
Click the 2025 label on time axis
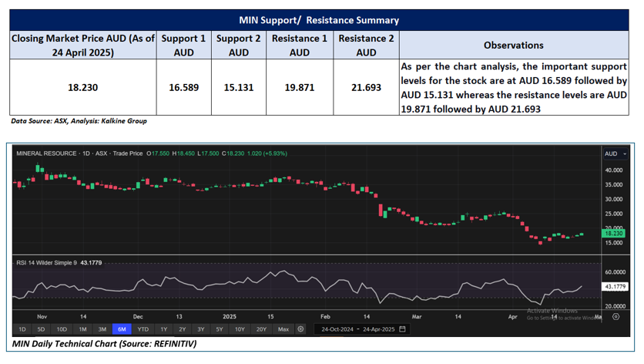[230, 317]
